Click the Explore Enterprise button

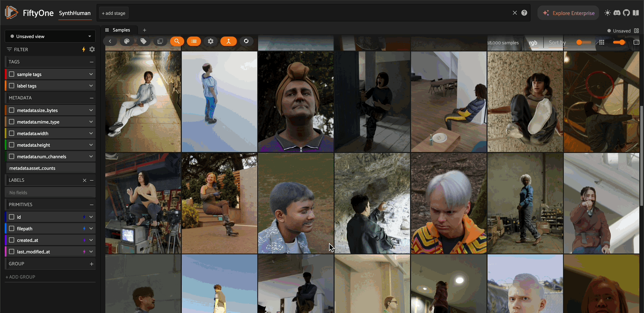pyautogui.click(x=568, y=13)
